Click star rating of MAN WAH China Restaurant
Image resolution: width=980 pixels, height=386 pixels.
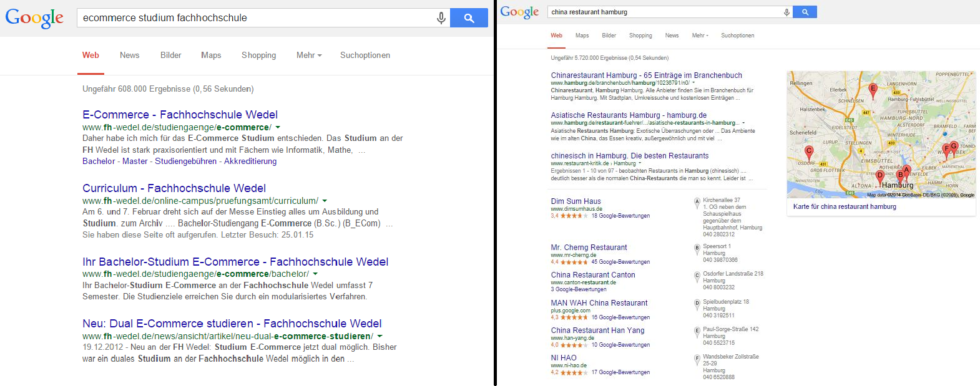click(x=574, y=317)
